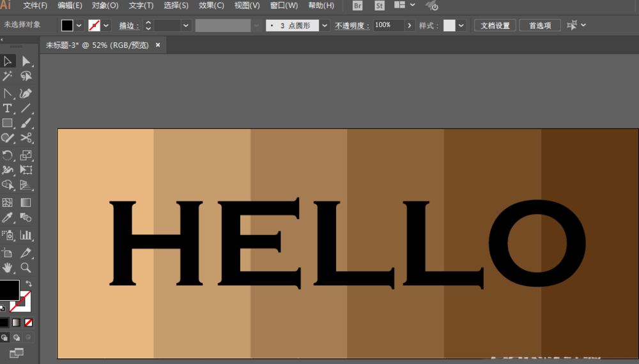Image resolution: width=639 pixels, height=364 pixels.
Task: Select the Scissors tool
Action: [x=26, y=138]
